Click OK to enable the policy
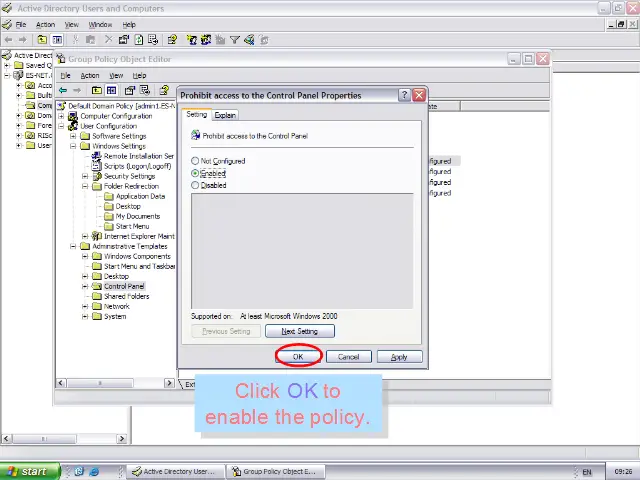Screen dimensions: 640x480 297,357
